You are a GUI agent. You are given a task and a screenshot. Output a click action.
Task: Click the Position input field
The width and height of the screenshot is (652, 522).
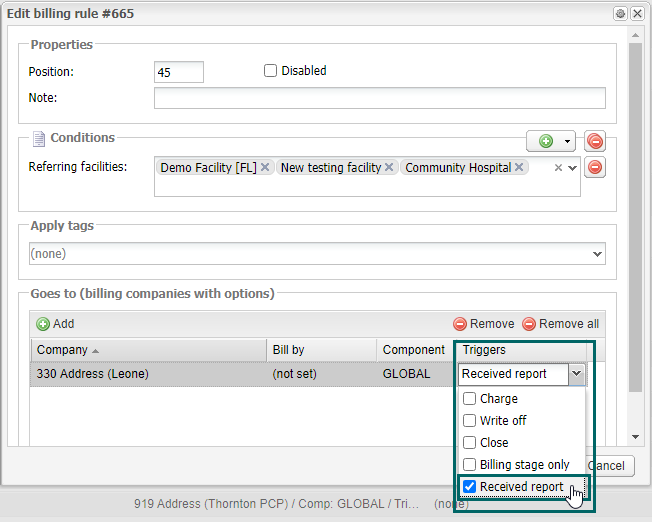click(x=179, y=72)
